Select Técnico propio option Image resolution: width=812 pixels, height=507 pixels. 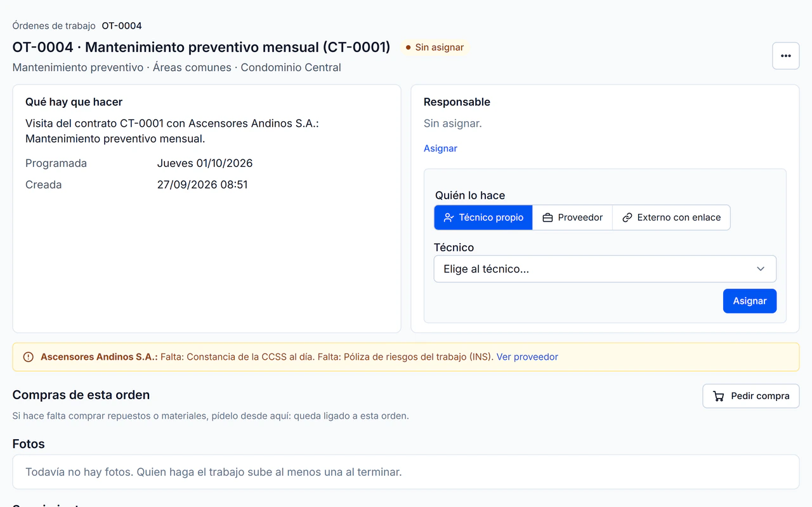pyautogui.click(x=483, y=218)
